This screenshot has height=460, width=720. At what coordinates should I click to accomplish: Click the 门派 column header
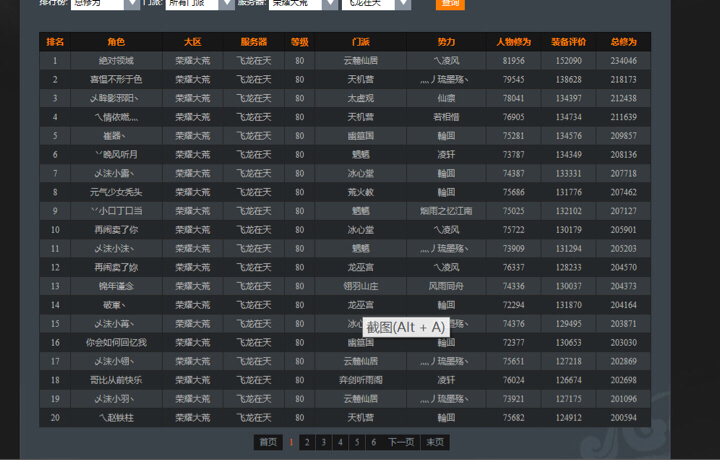(360, 42)
